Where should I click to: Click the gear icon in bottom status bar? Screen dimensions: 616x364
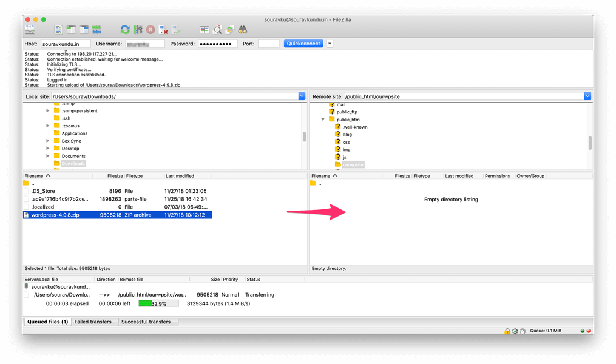coord(515,331)
